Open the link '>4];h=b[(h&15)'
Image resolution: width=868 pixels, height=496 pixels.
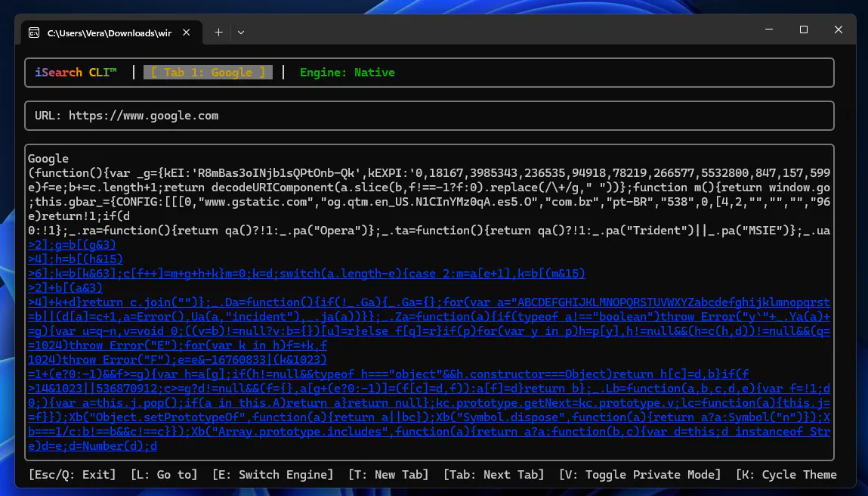76,259
